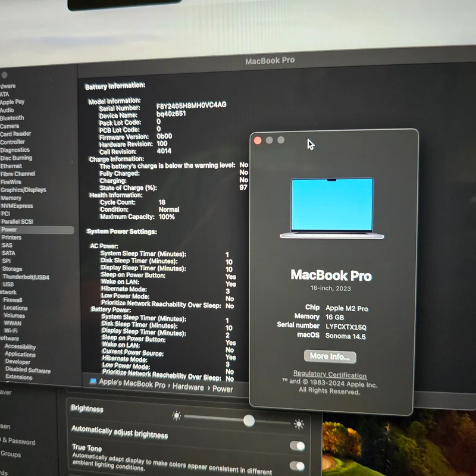Click the laptop icon in path bar
The image size is (476, 476).
[x=93, y=381]
